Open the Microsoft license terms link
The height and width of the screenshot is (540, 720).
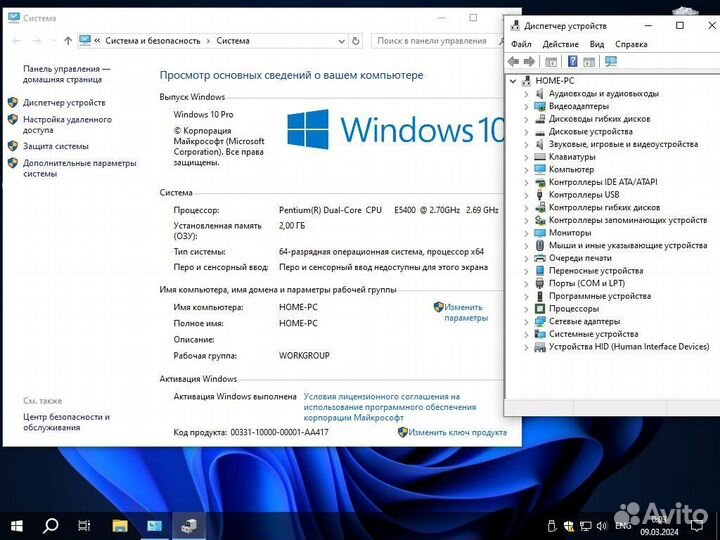390,407
